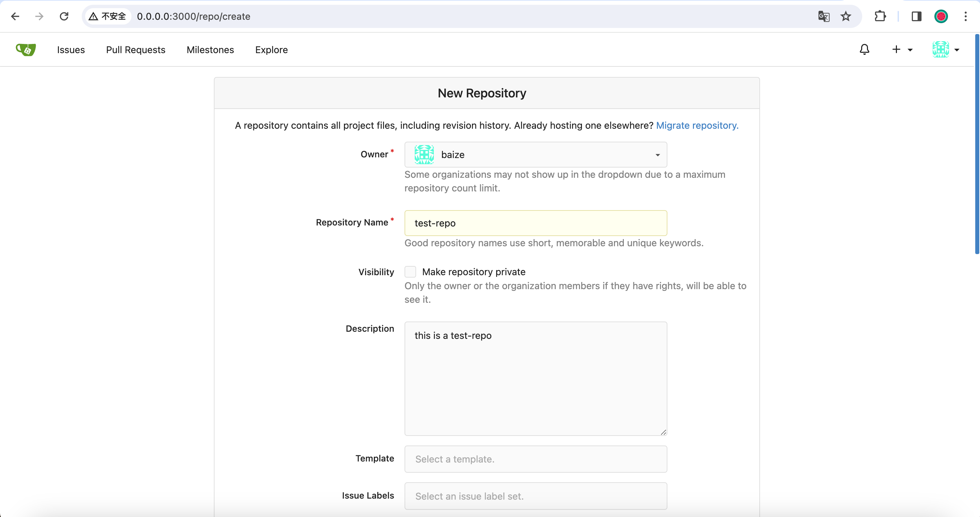
Task: Open the user avatar menu in navbar
Action: (x=945, y=49)
